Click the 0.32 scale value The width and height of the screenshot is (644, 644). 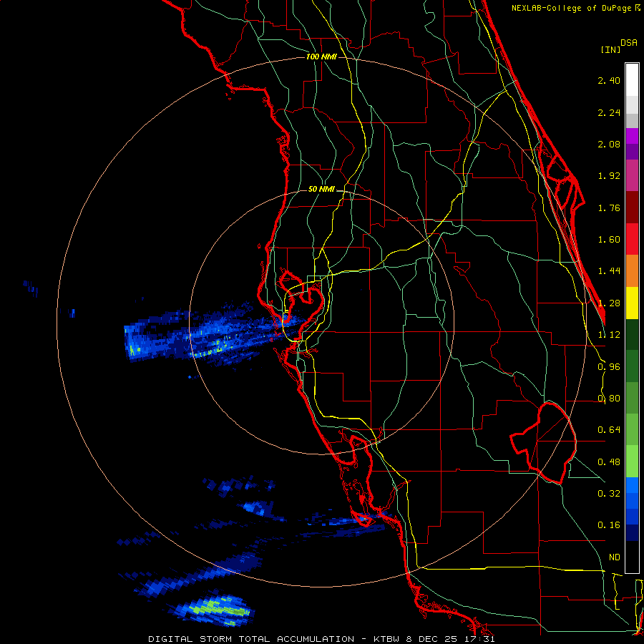(609, 494)
